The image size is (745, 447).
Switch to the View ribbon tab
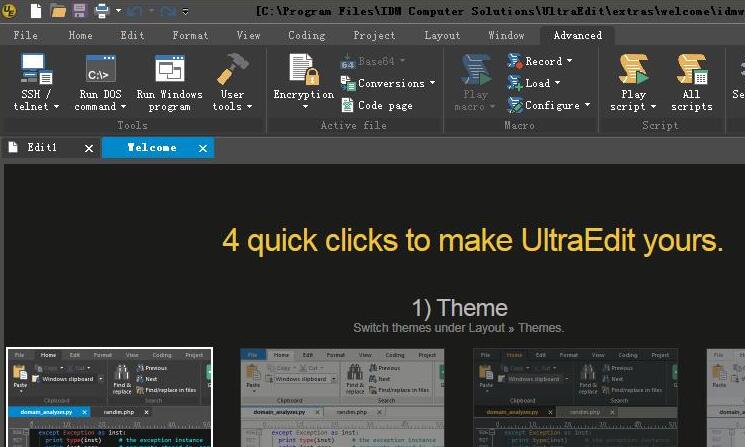[248, 35]
